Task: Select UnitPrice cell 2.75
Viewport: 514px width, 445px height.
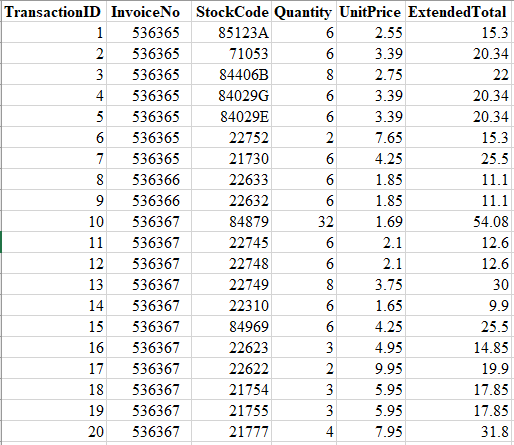Action: click(371, 75)
